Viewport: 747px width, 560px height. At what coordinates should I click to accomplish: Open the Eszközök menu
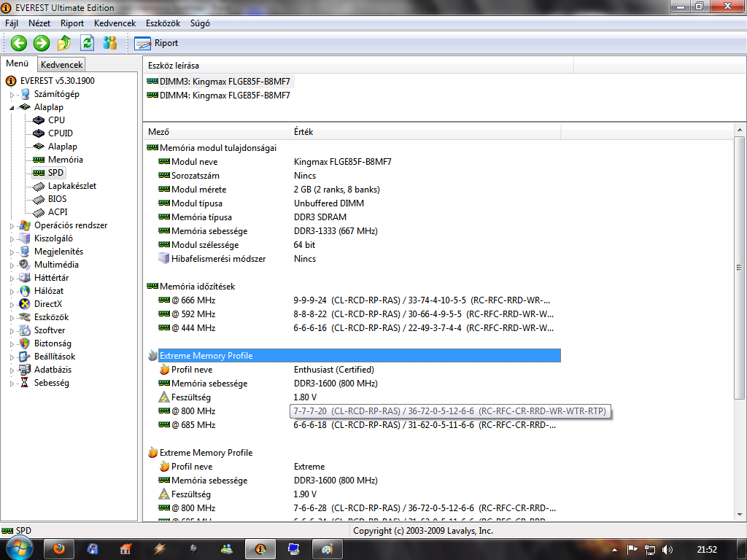pyautogui.click(x=163, y=23)
